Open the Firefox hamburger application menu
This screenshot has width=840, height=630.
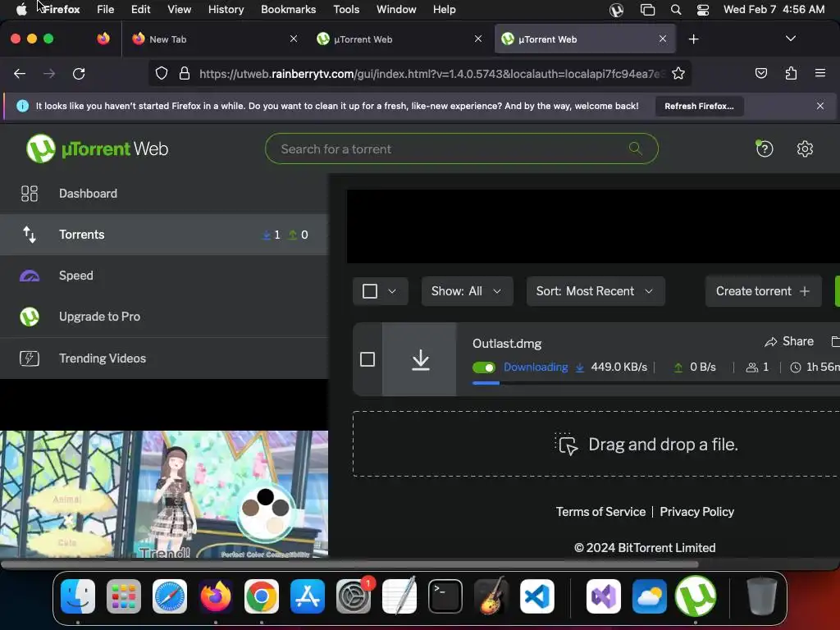pos(819,73)
